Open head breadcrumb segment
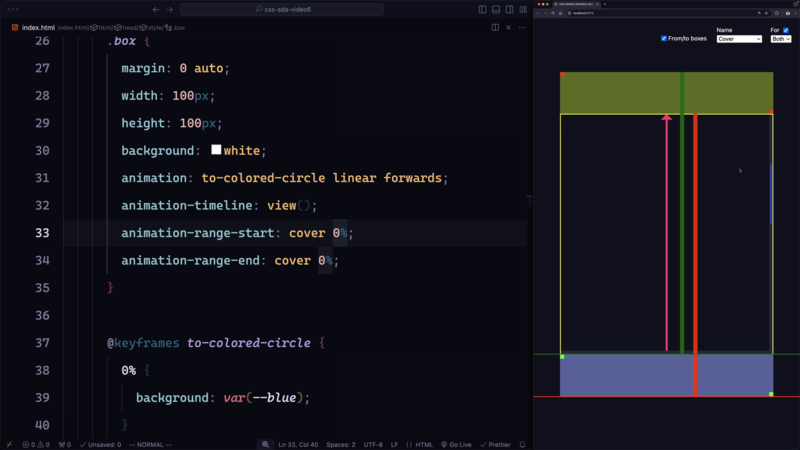800x450 pixels. [x=127, y=28]
